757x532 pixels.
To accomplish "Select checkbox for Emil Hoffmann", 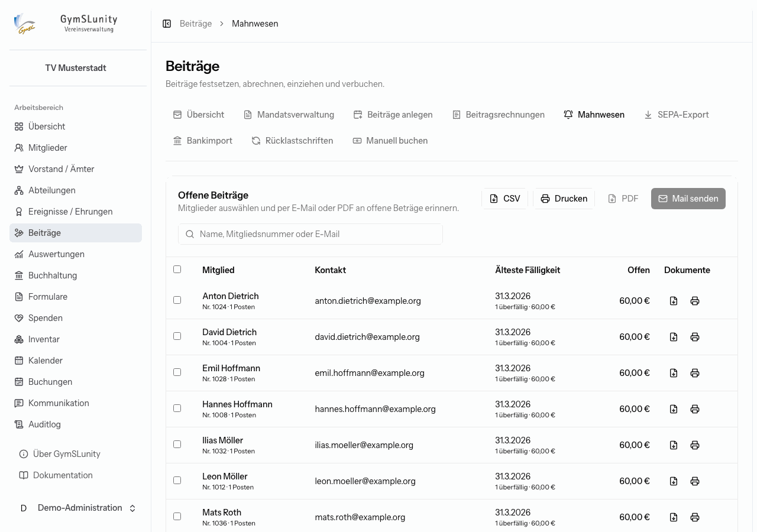I will tap(177, 372).
